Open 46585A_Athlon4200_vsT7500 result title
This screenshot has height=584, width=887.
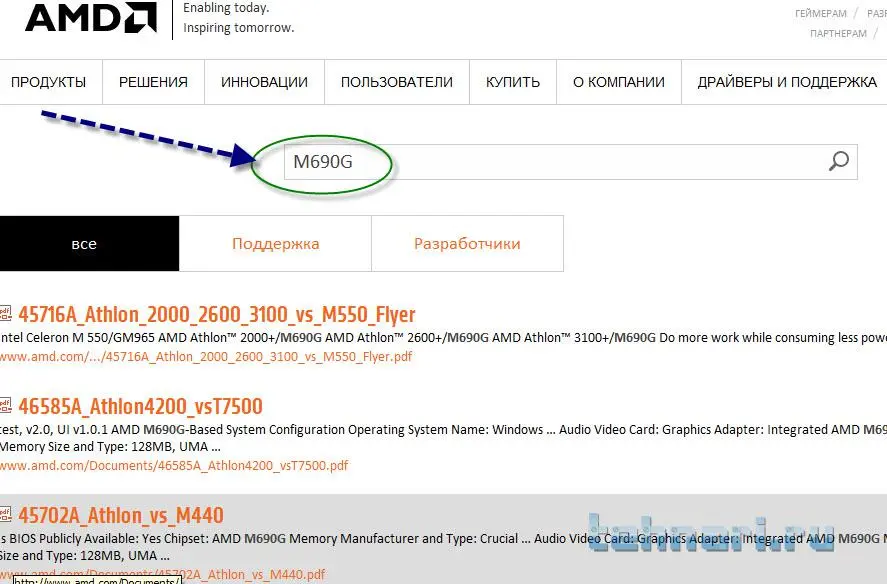[140, 406]
